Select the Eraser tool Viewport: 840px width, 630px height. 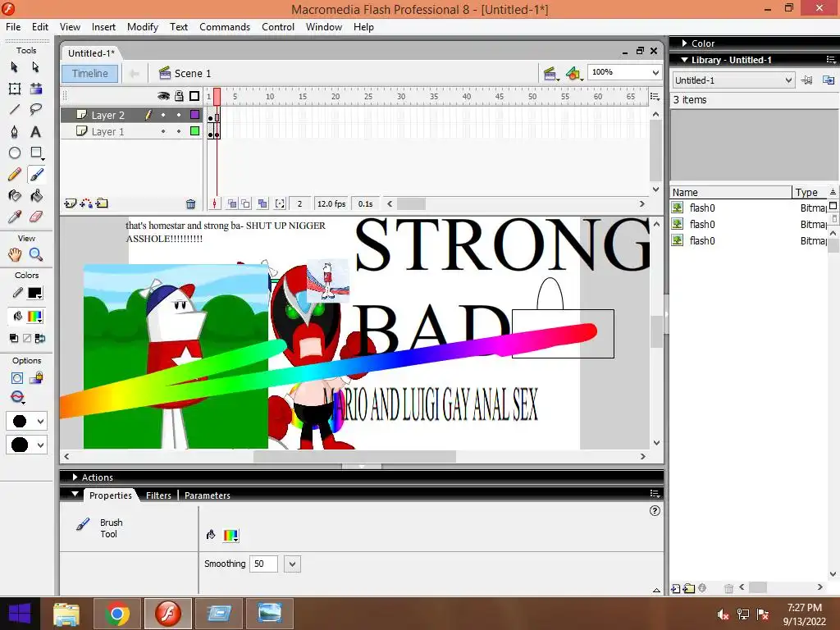36,217
